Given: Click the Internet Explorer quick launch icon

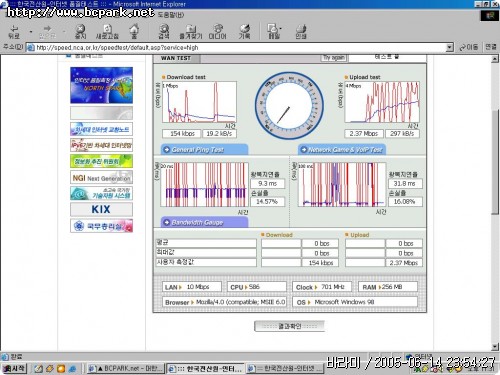Looking at the screenshot, I should tap(73, 369).
